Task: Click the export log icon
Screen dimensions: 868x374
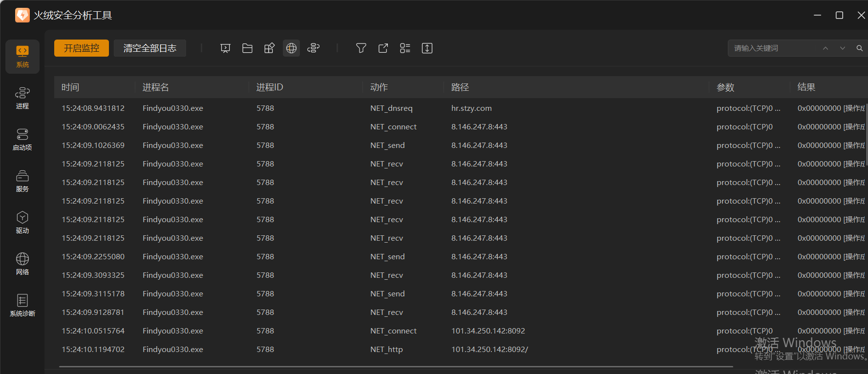Action: coord(383,48)
